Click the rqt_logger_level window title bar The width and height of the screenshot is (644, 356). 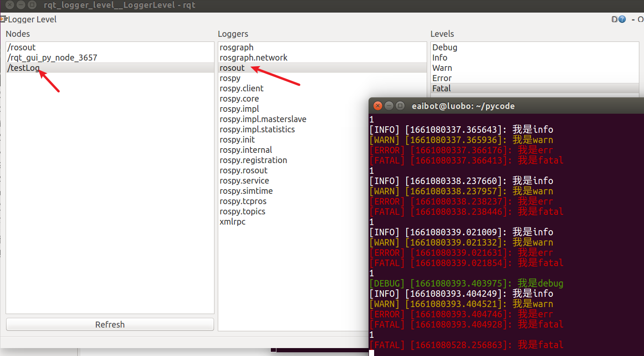coord(322,6)
